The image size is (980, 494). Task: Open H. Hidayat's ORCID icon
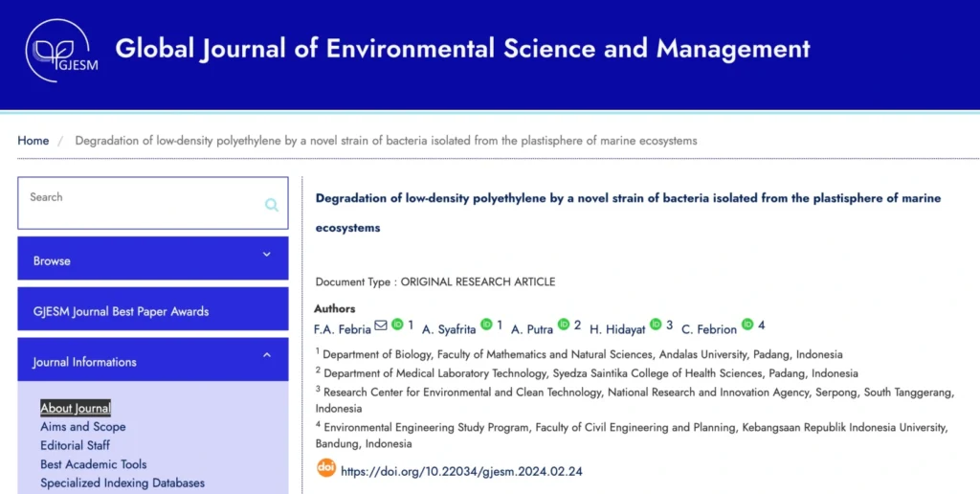(x=656, y=325)
